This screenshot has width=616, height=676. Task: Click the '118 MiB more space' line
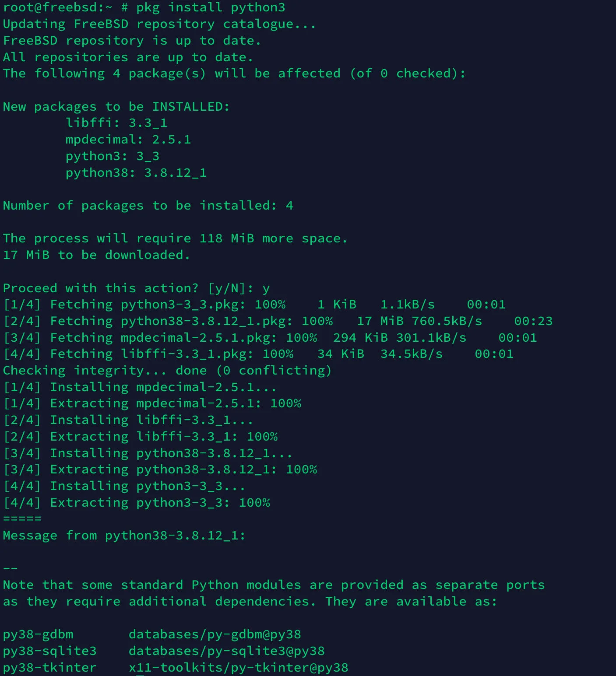(175, 238)
